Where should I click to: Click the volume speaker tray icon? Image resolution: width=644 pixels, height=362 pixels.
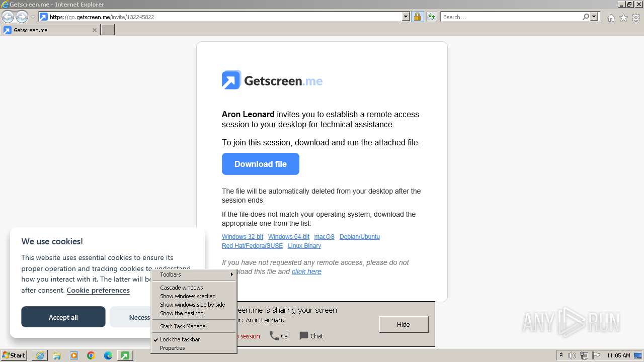click(x=572, y=355)
